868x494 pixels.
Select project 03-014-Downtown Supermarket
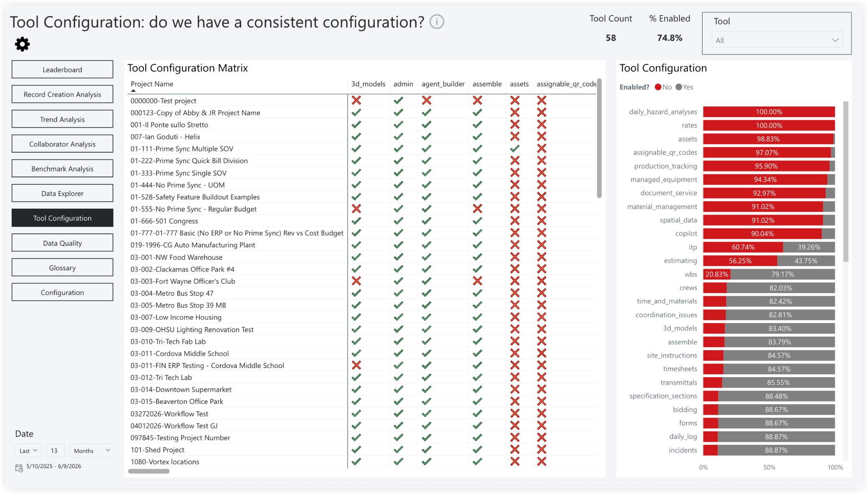pos(181,389)
